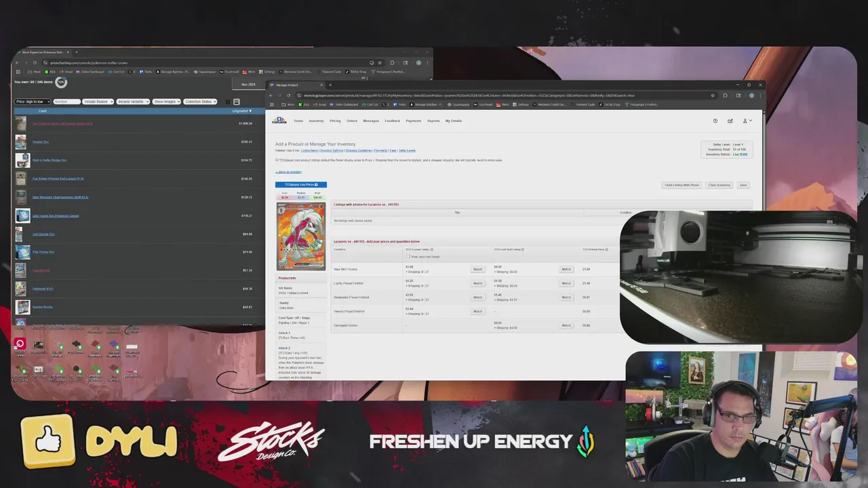The height and width of the screenshot is (488, 868).
Task: Open the Pricing menu in TCGplayer
Action: coord(335,121)
